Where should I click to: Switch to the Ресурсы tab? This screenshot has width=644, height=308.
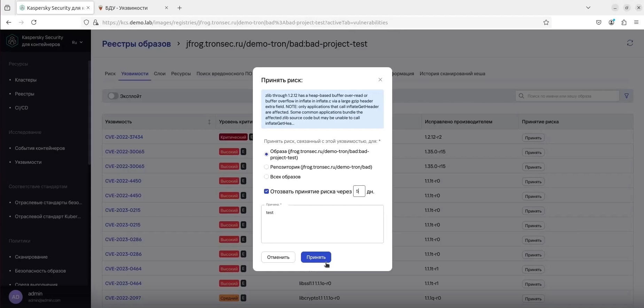(181, 74)
